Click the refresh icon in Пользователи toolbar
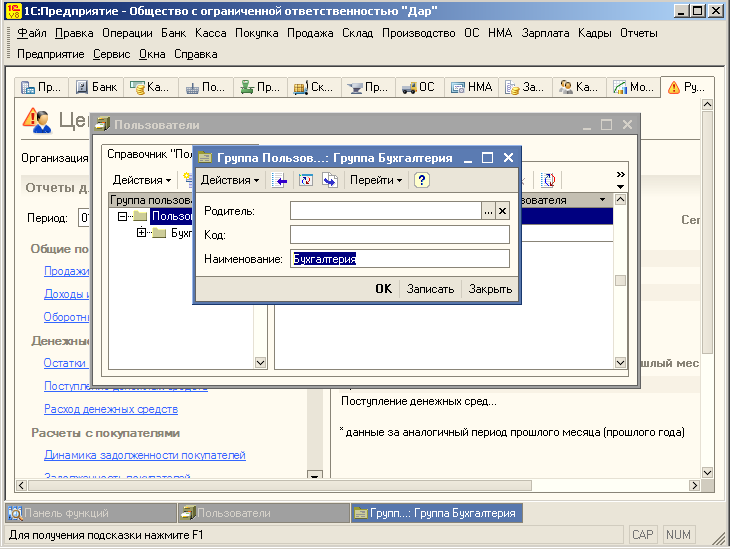730x549 pixels. coord(548,180)
